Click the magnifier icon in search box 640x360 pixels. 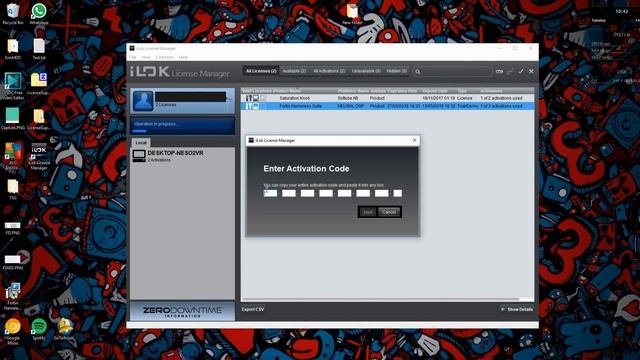[418, 72]
